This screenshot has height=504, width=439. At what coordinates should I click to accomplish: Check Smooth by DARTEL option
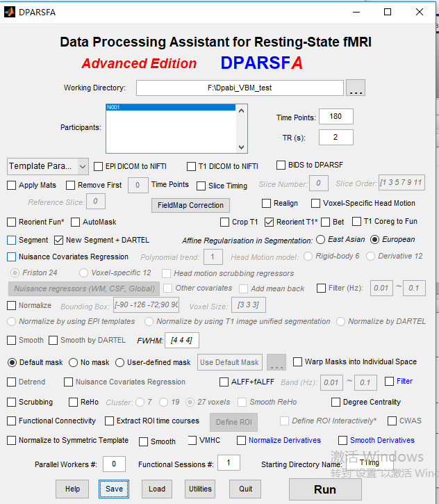point(53,341)
